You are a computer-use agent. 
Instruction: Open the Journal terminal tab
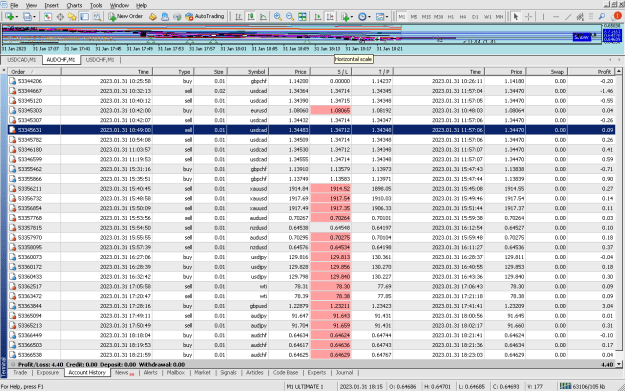(344, 373)
